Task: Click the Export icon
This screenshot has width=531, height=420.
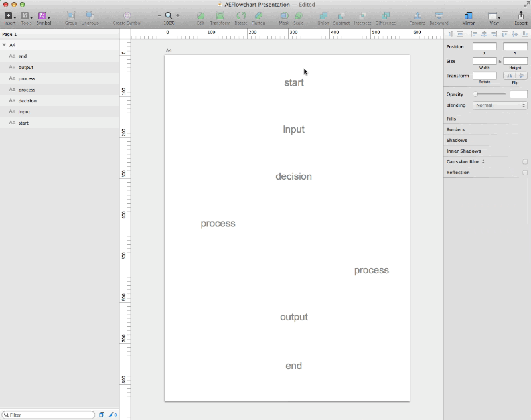Action: (x=520, y=16)
